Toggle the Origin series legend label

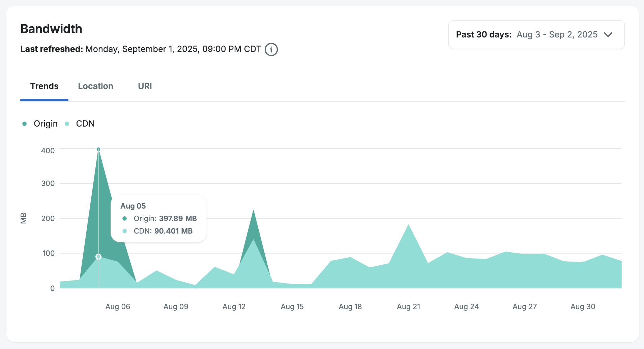pos(46,124)
